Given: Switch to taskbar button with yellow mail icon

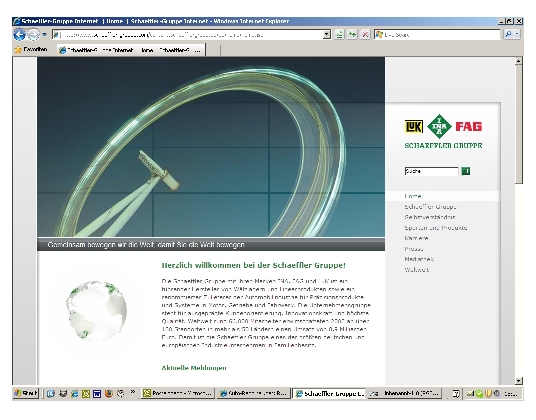Looking at the screenshot, I should click(x=178, y=394).
